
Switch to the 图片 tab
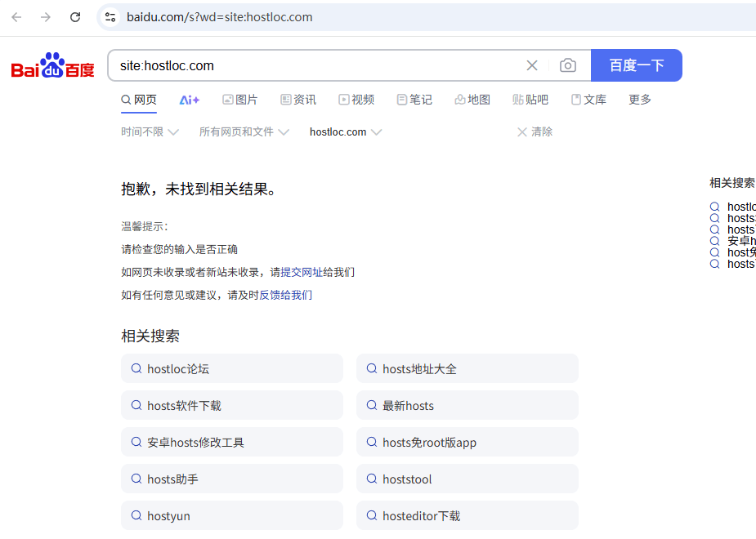coord(240,100)
